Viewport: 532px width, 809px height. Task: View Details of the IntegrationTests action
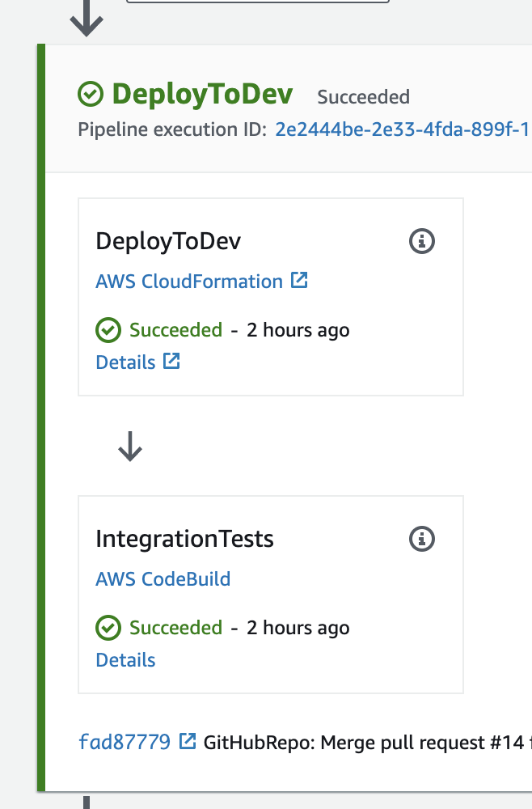click(125, 660)
